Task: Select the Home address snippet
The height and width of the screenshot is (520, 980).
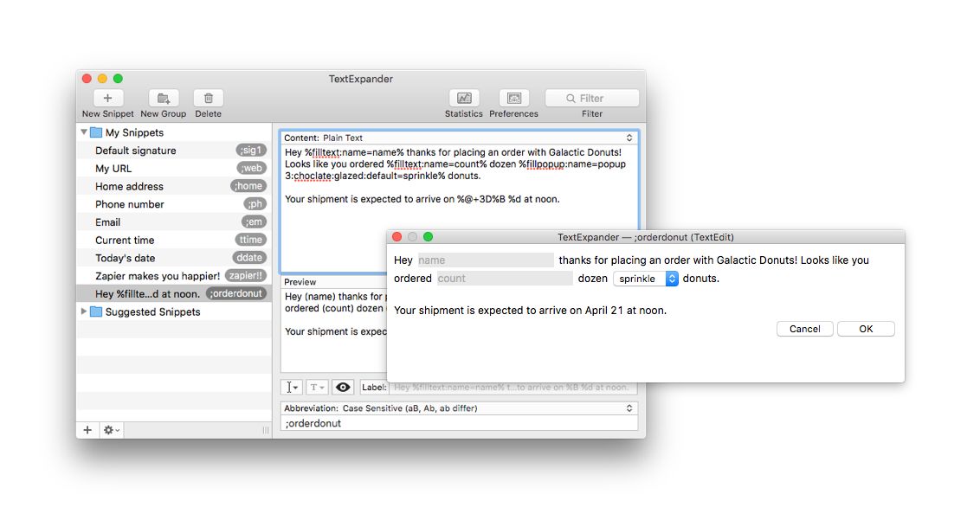Action: pyautogui.click(x=174, y=186)
